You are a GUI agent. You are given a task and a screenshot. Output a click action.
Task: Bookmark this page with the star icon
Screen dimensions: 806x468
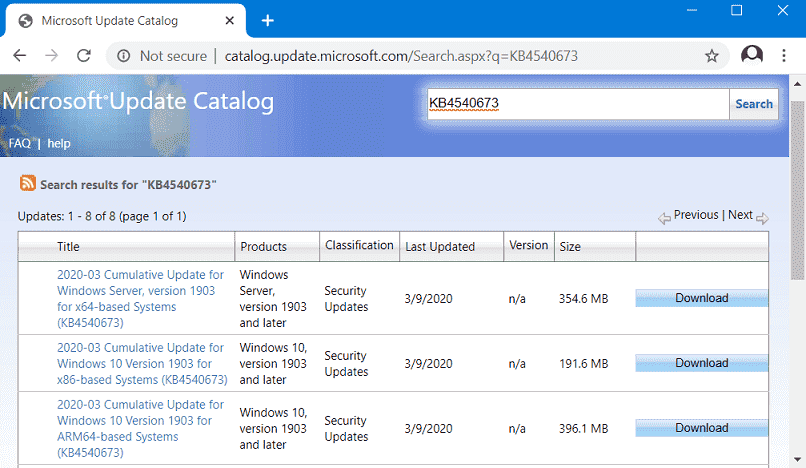pyautogui.click(x=711, y=56)
